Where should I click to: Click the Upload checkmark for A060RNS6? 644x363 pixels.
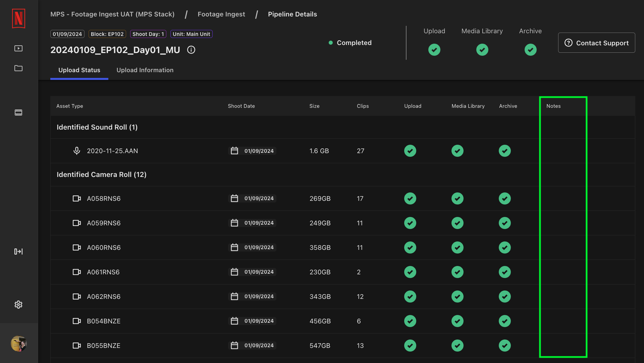pyautogui.click(x=410, y=247)
